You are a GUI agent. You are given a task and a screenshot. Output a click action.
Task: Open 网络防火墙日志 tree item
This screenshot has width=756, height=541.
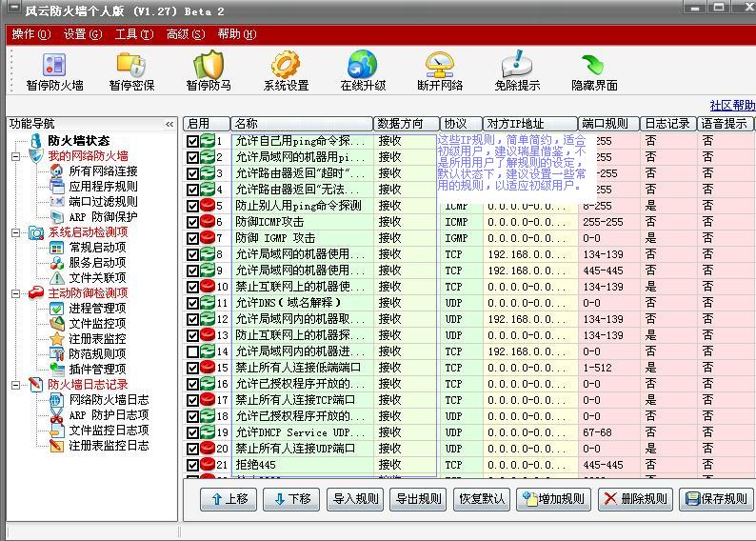pyautogui.click(x=109, y=400)
